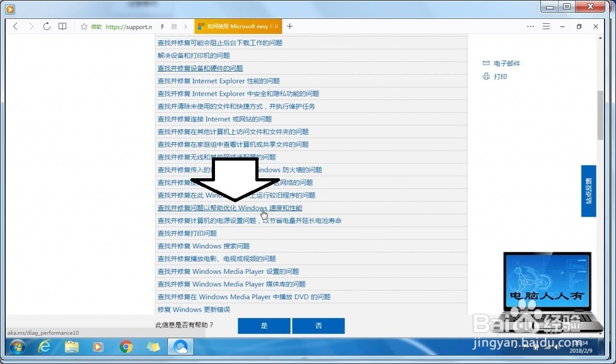Click the envelope email icon
616x364 pixels.
coord(486,63)
